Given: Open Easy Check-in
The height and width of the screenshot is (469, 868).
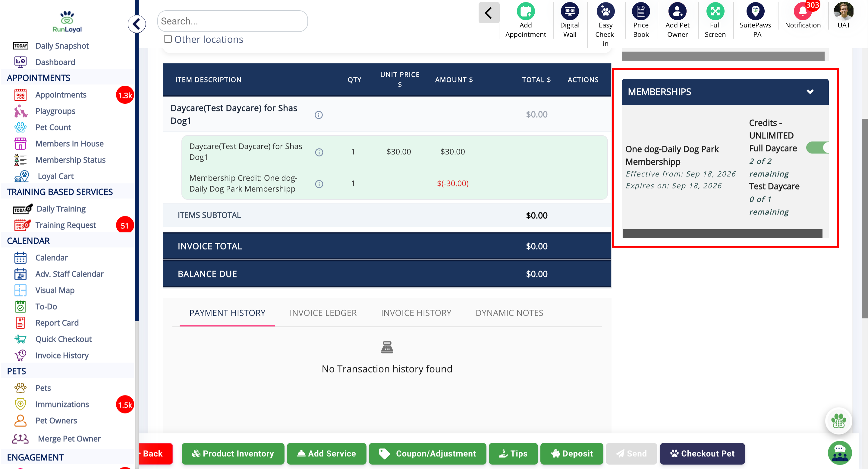Looking at the screenshot, I should coord(605,12).
